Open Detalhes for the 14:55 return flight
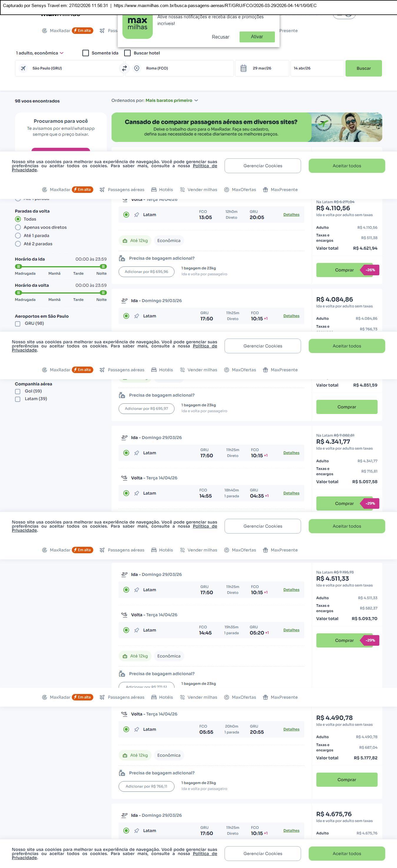397x868 pixels. pos(291,493)
